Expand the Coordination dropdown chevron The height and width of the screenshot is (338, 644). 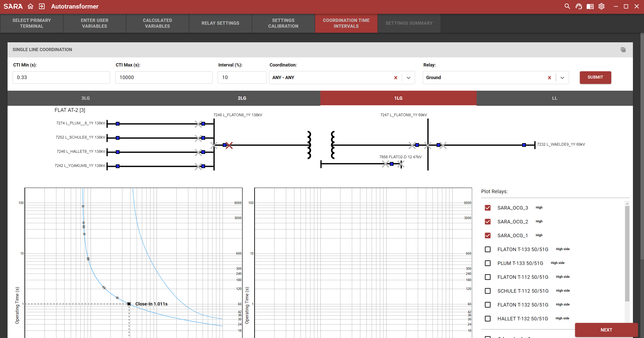408,78
